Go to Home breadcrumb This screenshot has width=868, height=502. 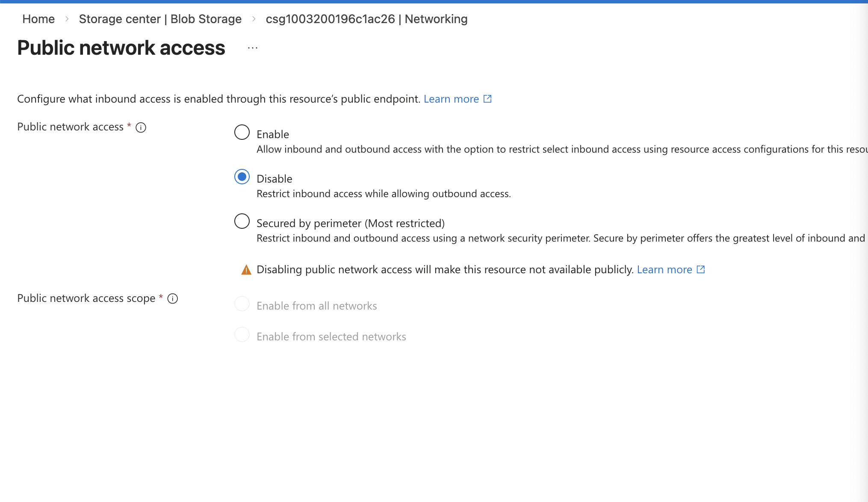click(x=38, y=19)
